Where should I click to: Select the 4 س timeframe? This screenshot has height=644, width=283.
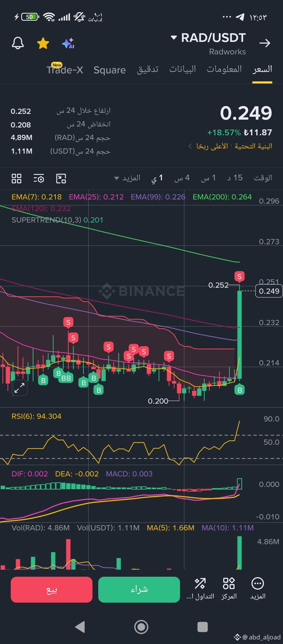tap(182, 178)
